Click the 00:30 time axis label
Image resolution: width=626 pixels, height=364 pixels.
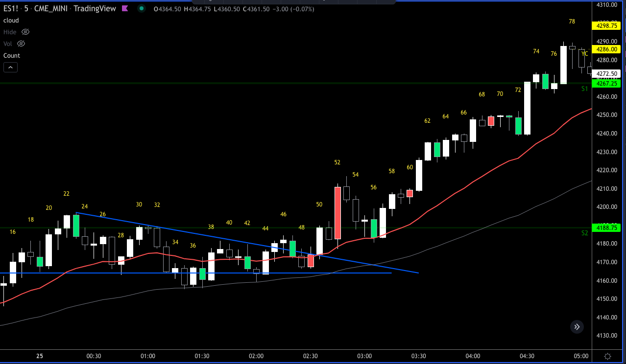[94, 356]
